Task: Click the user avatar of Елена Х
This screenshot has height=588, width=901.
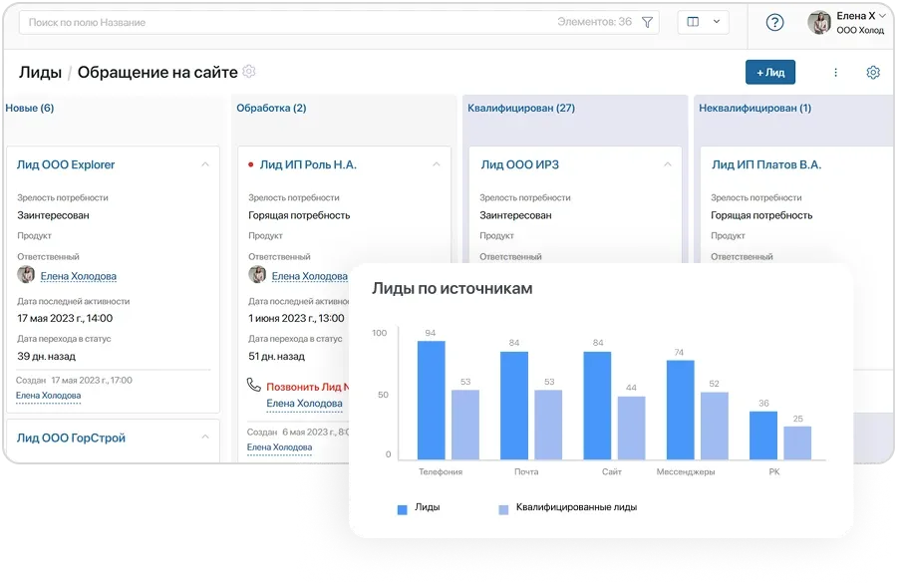Action: (819, 21)
